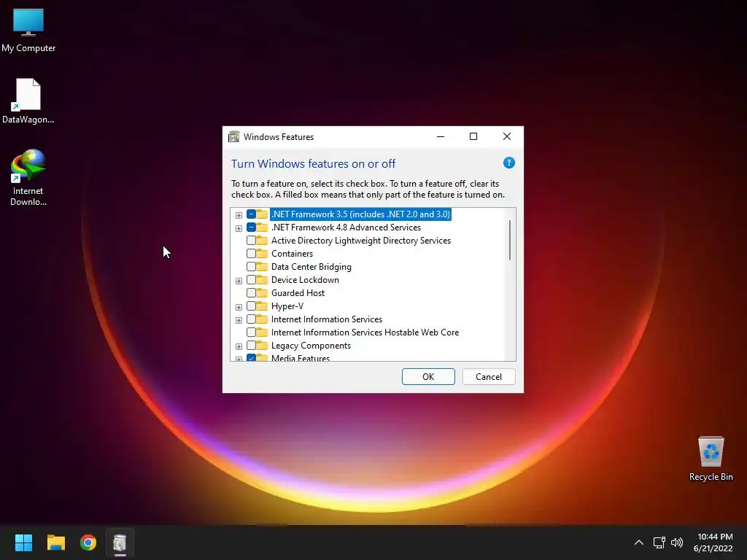
Task: Select the 'Data Center Bridging' row text
Action: click(x=311, y=267)
